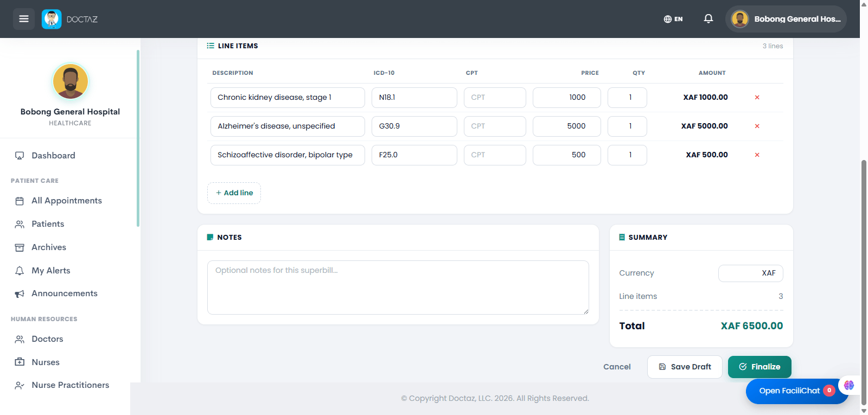Click the sidebar scrollbar
The width and height of the screenshot is (868, 415).
point(138,138)
